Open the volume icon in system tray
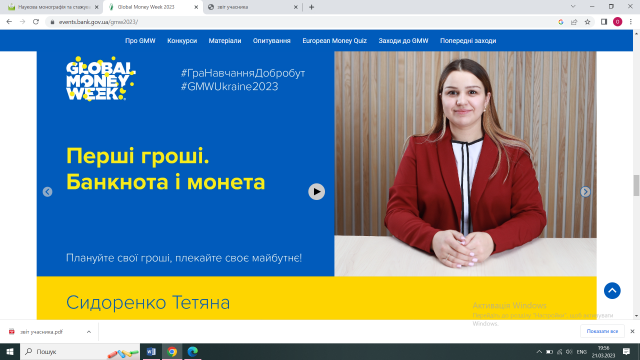640x360 pixels. coord(569,352)
